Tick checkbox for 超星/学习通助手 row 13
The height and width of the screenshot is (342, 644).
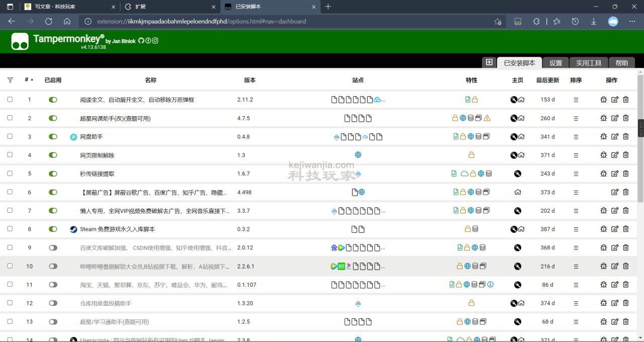(x=10, y=321)
